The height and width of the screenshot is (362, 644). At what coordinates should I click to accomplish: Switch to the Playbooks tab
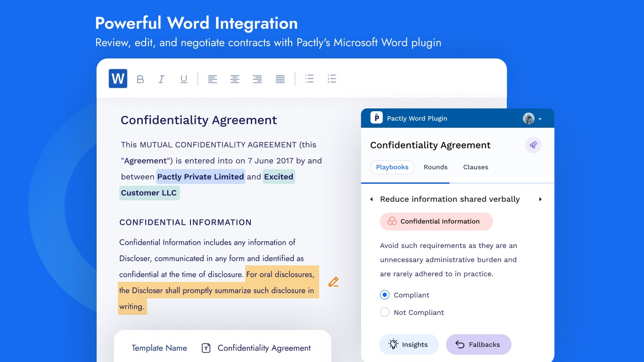click(392, 167)
